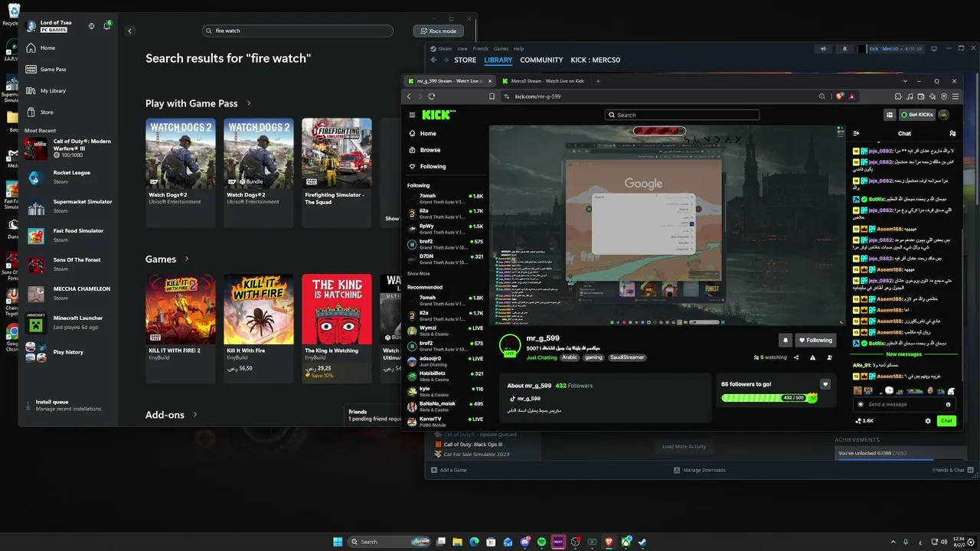Open Store in the Xbox app sidebar

click(x=67, y=112)
